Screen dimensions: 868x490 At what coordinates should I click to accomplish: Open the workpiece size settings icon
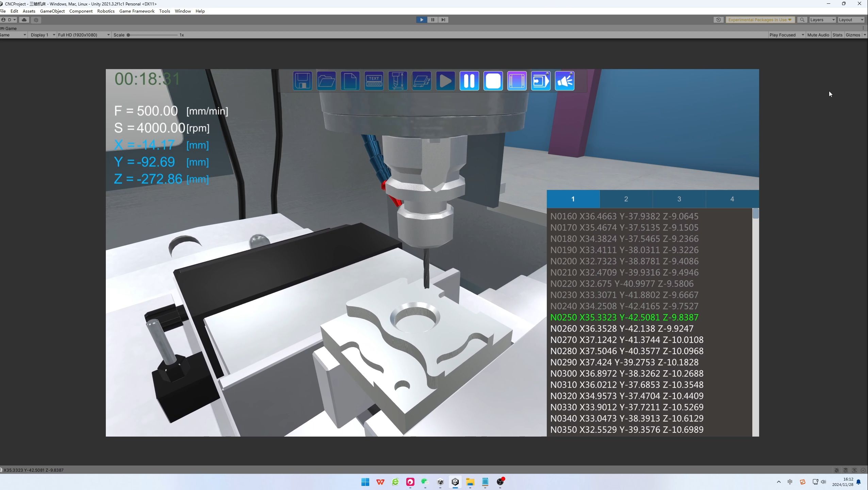coord(421,81)
